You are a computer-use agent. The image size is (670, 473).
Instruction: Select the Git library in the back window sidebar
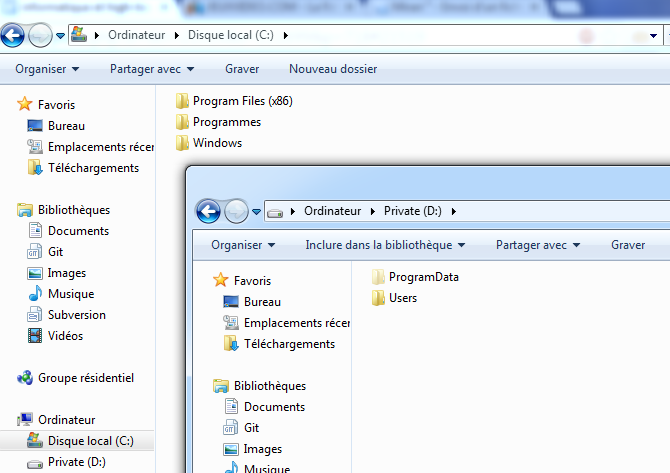55,252
